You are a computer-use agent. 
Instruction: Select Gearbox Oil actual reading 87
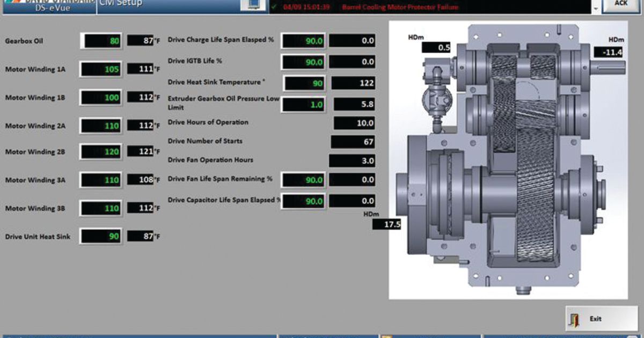(x=141, y=41)
